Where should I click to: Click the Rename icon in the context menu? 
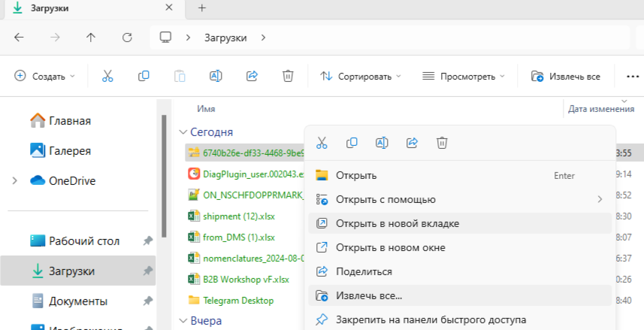382,143
